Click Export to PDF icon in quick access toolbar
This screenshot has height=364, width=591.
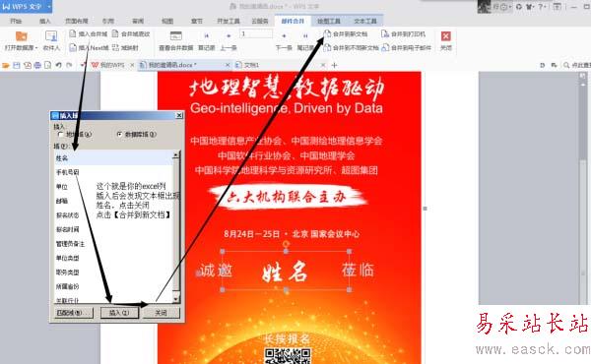28,66
